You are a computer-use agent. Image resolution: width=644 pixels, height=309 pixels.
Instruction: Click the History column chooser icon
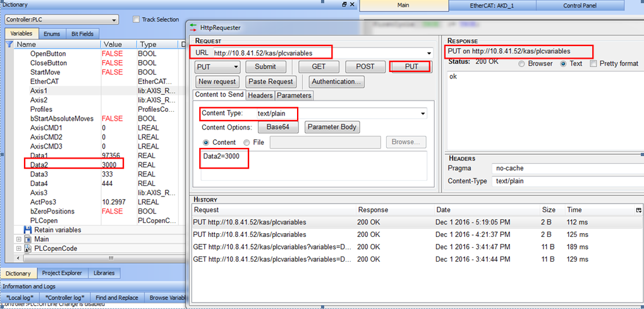click(638, 210)
